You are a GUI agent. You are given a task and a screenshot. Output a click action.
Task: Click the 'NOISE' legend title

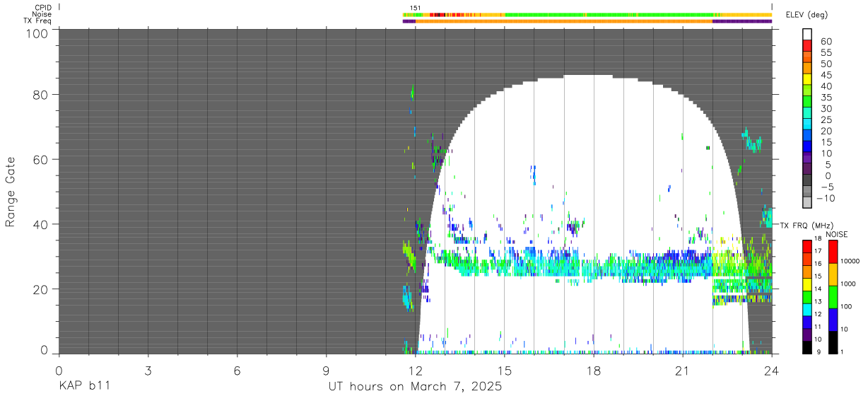[x=836, y=234]
